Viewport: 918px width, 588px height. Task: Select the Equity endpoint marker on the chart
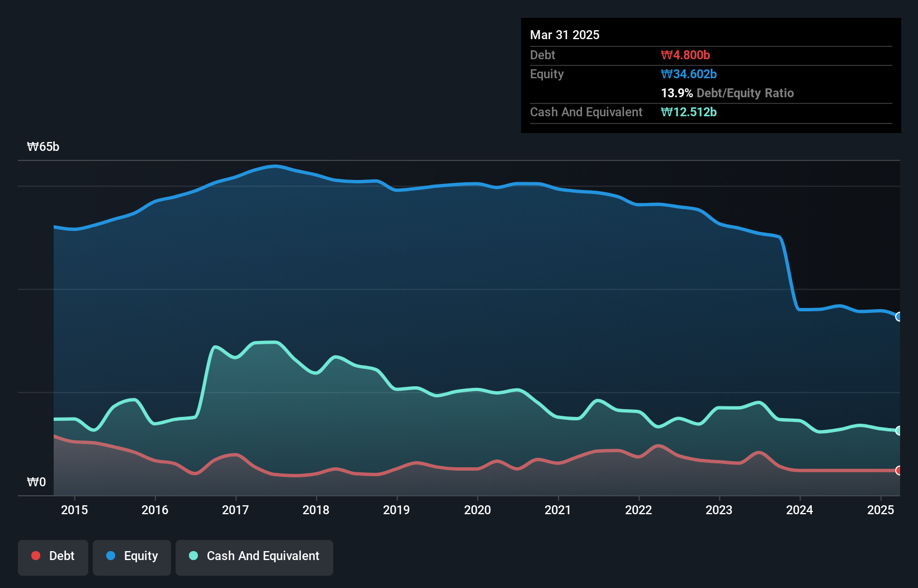(899, 316)
